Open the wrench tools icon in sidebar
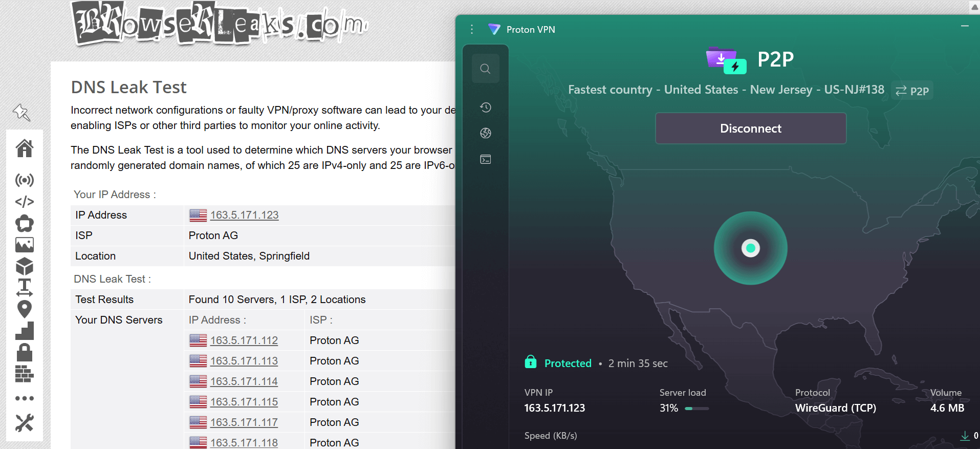The width and height of the screenshot is (980, 449). pos(25,423)
